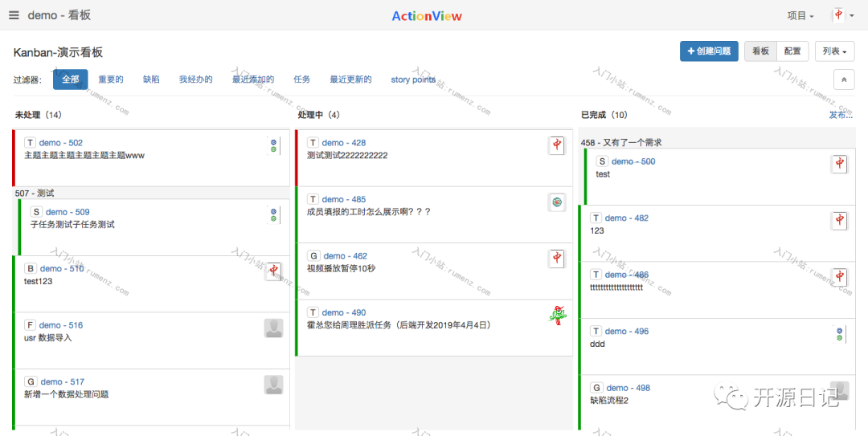The image size is (868, 436).
Task: Click the S type icon of demo - 500
Action: click(x=602, y=161)
